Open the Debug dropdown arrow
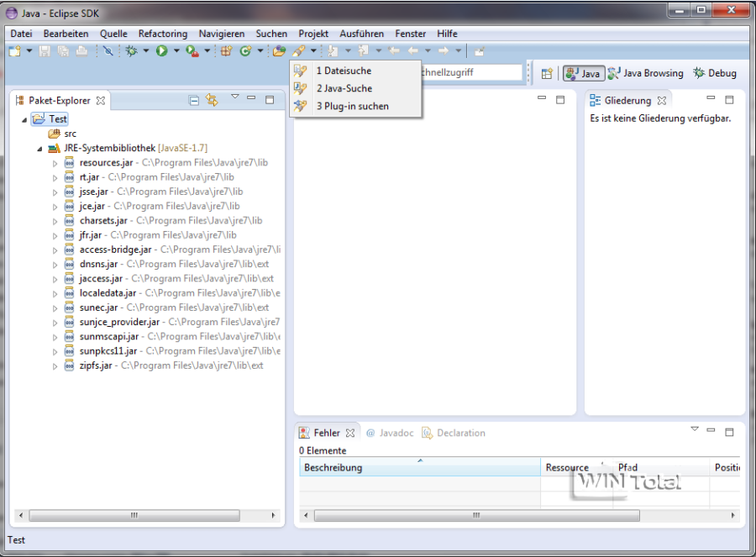The width and height of the screenshot is (756, 557). [145, 50]
